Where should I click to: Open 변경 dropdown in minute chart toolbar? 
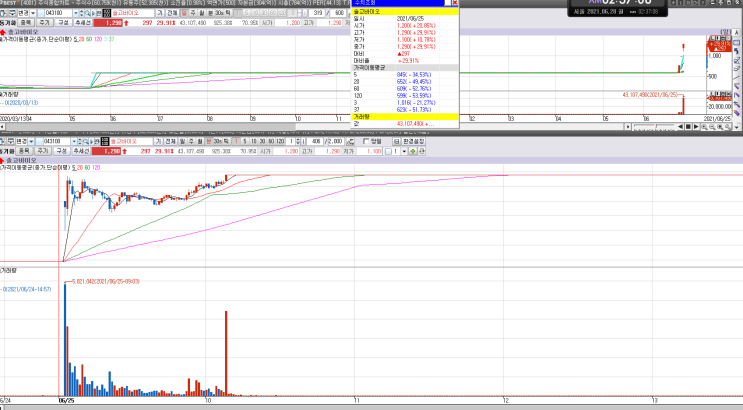[x=31, y=141]
